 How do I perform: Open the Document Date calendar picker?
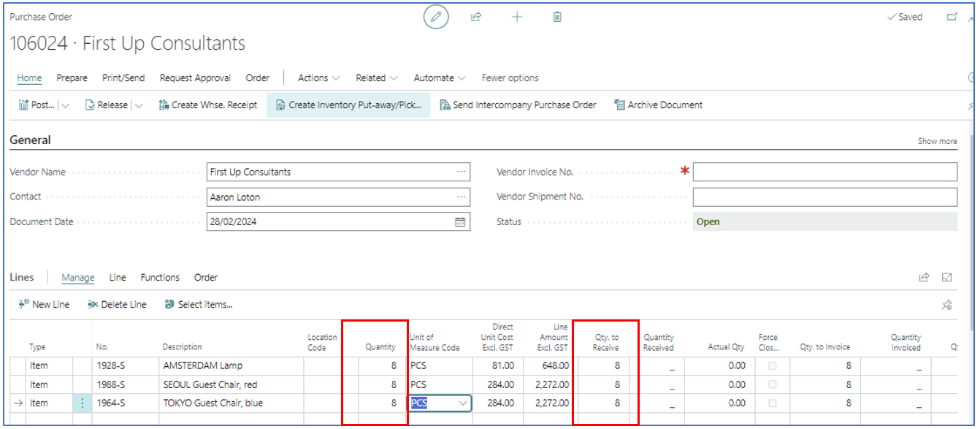(x=460, y=221)
